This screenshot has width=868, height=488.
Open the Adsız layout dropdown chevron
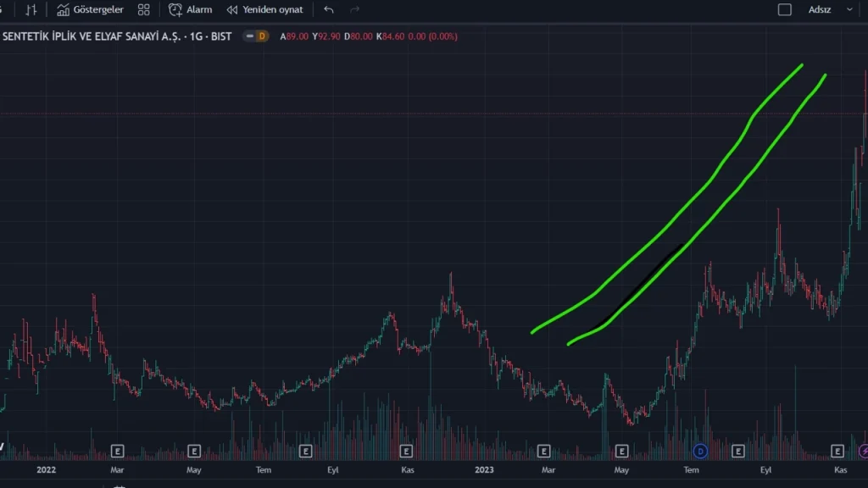(849, 9)
